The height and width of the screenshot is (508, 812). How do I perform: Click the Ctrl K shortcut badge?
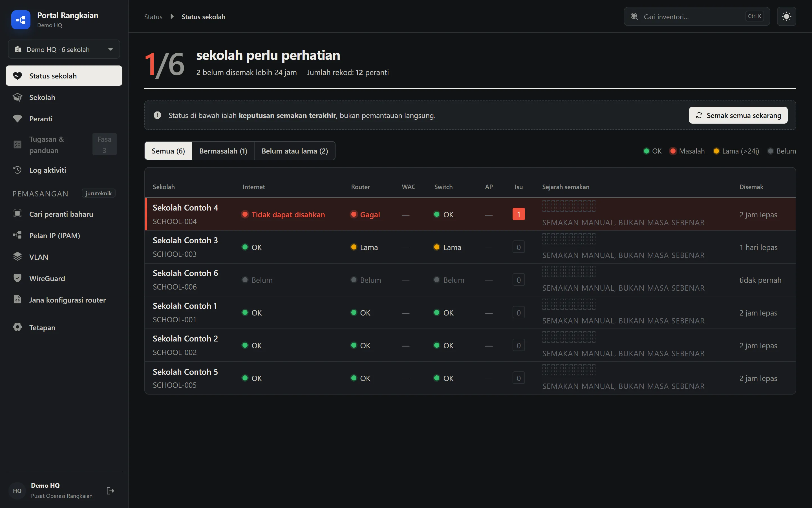click(754, 16)
